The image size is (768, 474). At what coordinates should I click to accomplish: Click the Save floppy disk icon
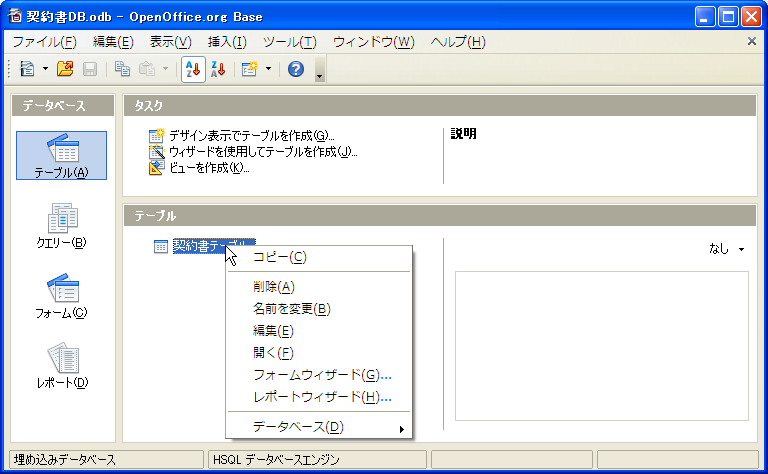(x=90, y=69)
